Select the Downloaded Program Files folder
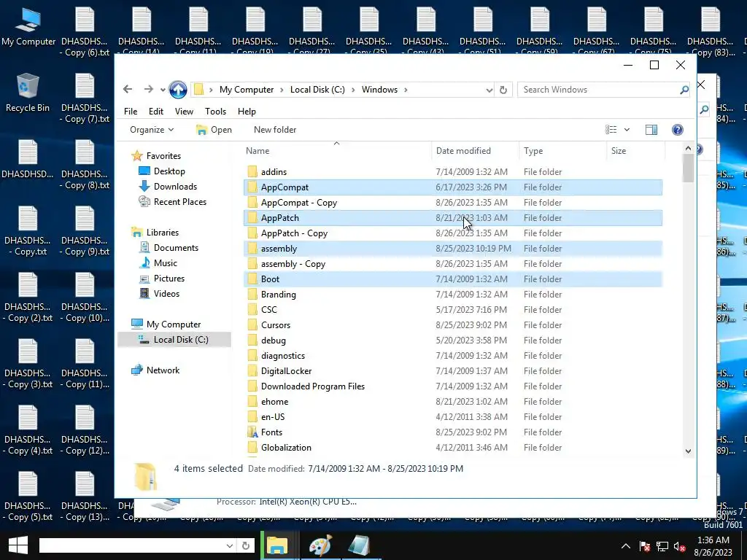This screenshot has height=560, width=747. 452,386
